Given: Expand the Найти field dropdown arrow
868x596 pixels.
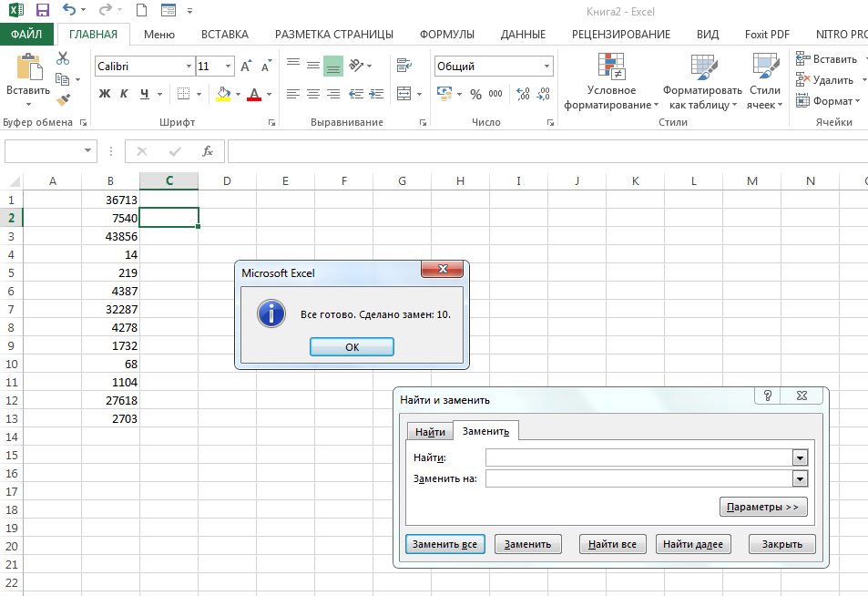Looking at the screenshot, I should [x=801, y=457].
